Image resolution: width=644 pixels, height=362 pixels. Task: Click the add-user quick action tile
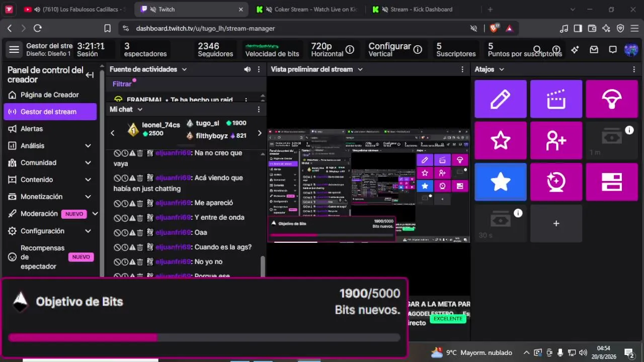(556, 140)
